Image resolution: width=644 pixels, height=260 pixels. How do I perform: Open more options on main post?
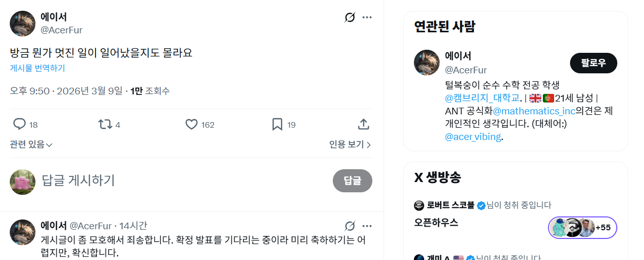pos(367,17)
